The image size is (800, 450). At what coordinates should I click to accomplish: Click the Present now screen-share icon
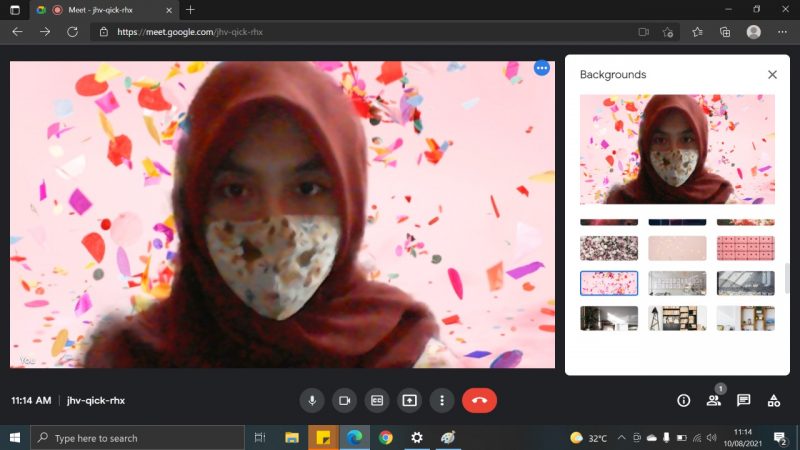click(x=409, y=401)
